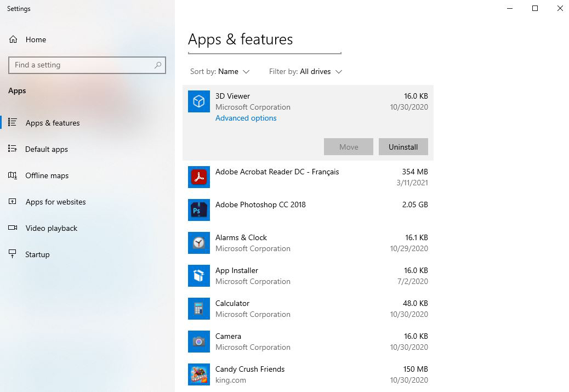Click the Apps for websites sidebar icon
This screenshot has width=569, height=392.
click(x=13, y=201)
